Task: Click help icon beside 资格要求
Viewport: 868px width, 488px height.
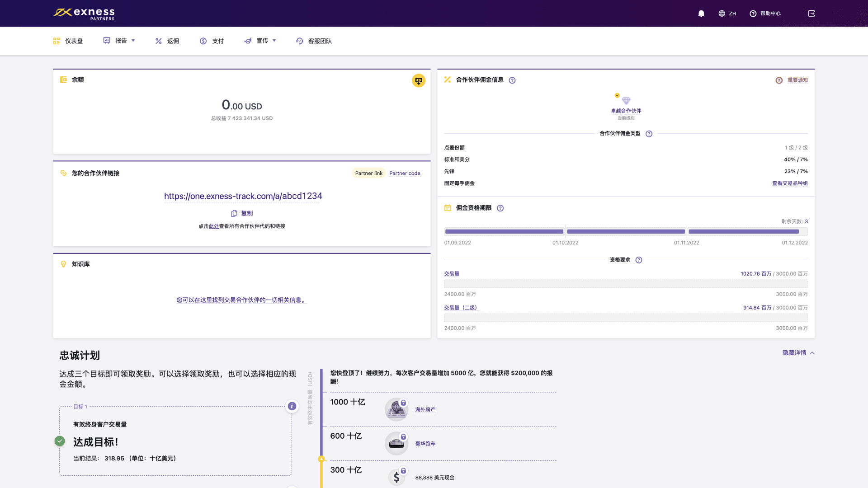Action: (x=639, y=260)
